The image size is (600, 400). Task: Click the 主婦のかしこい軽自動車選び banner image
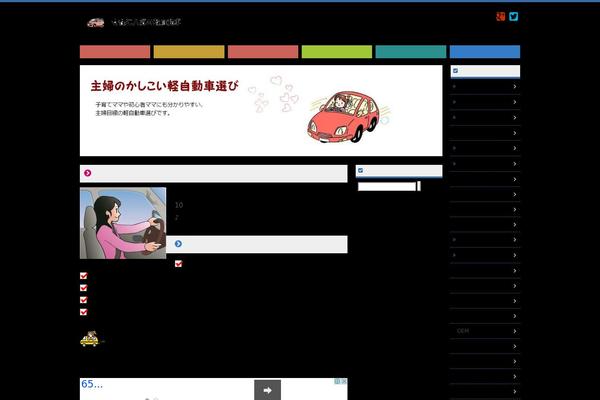[x=261, y=111]
